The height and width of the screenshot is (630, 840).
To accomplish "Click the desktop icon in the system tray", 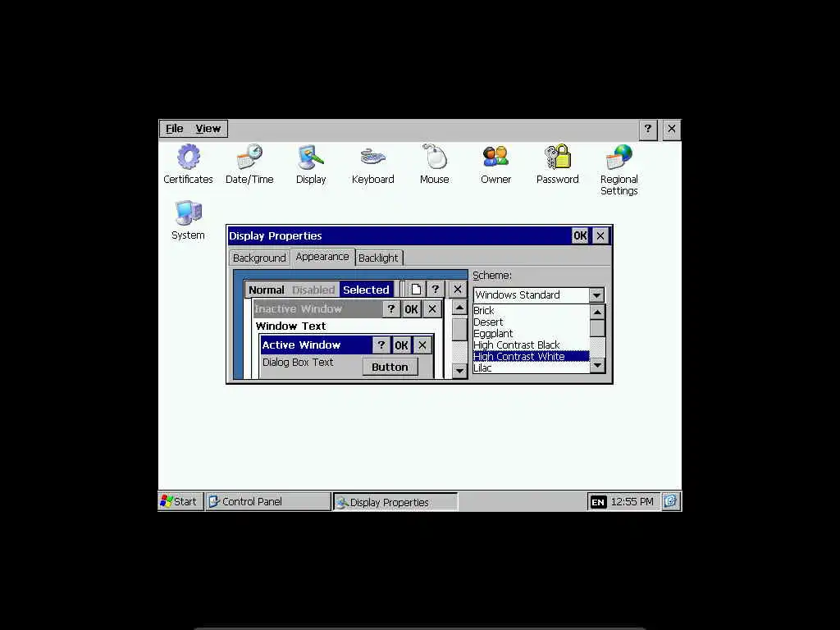I will point(670,501).
